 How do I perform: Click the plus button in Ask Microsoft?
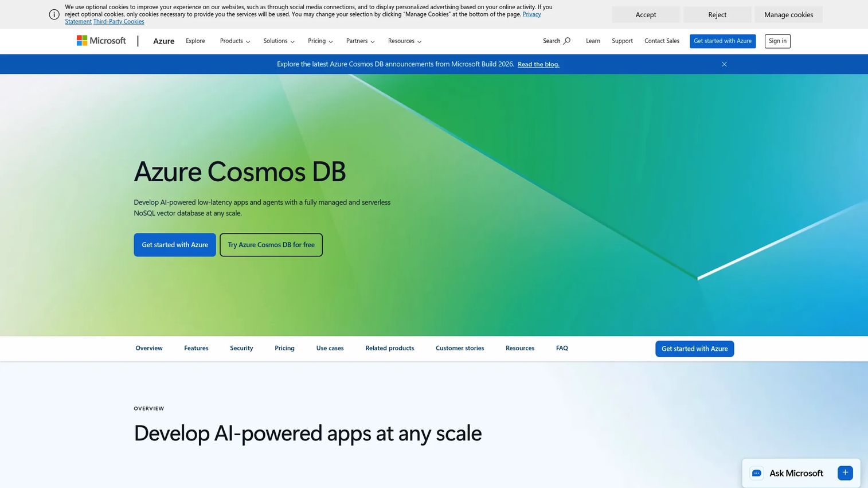click(845, 473)
